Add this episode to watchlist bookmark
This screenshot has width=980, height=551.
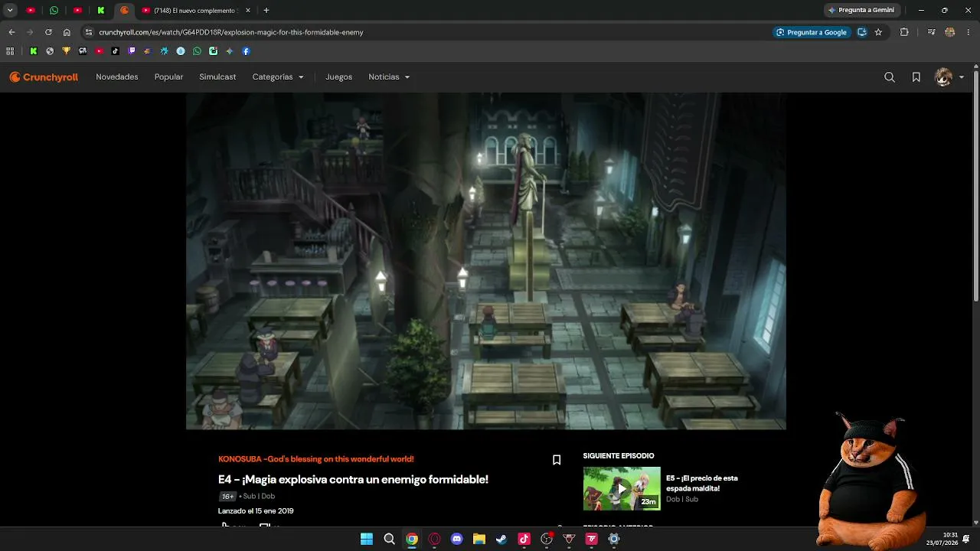tap(557, 460)
